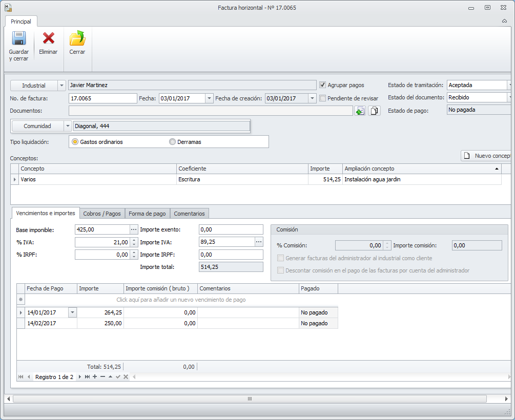Open the Industrial type dropdown arrow
The image size is (515, 420).
pyautogui.click(x=62, y=86)
